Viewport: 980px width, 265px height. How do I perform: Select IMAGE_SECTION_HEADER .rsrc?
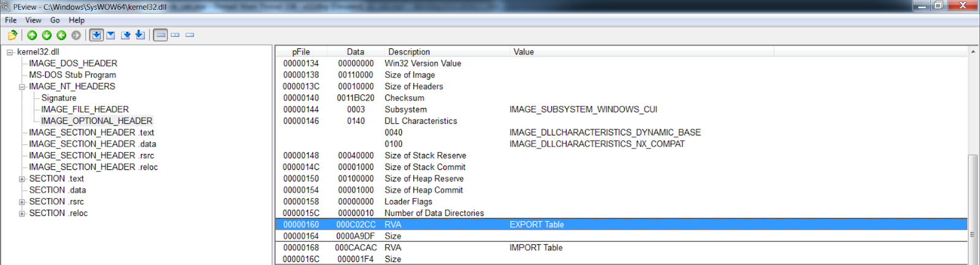[x=91, y=156]
